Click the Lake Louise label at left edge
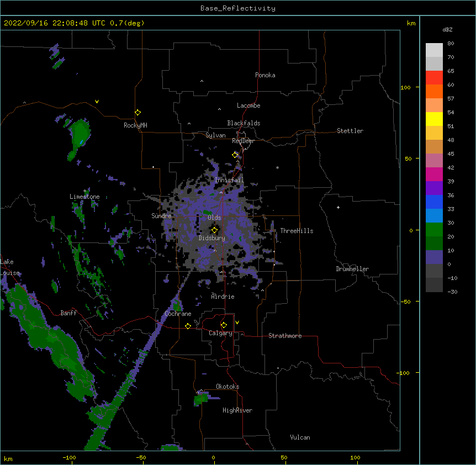Screen dimensions: 476x465 point(10,267)
